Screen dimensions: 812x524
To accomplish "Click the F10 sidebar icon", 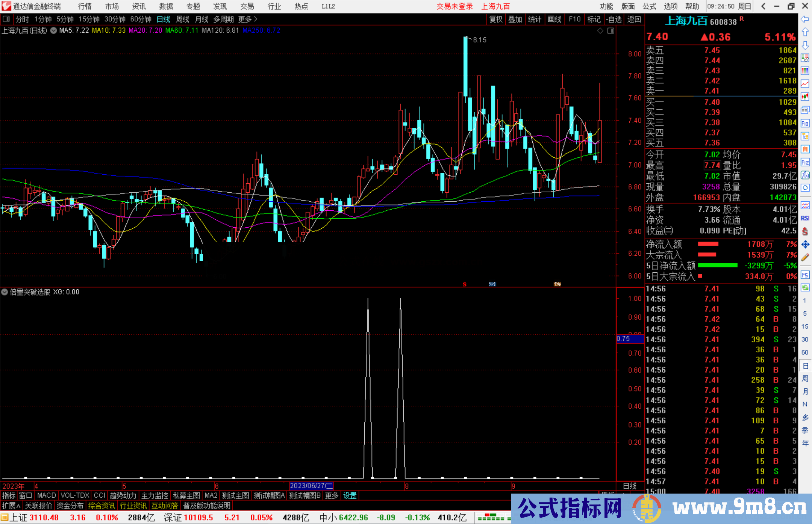I will pyautogui.click(x=805, y=123).
